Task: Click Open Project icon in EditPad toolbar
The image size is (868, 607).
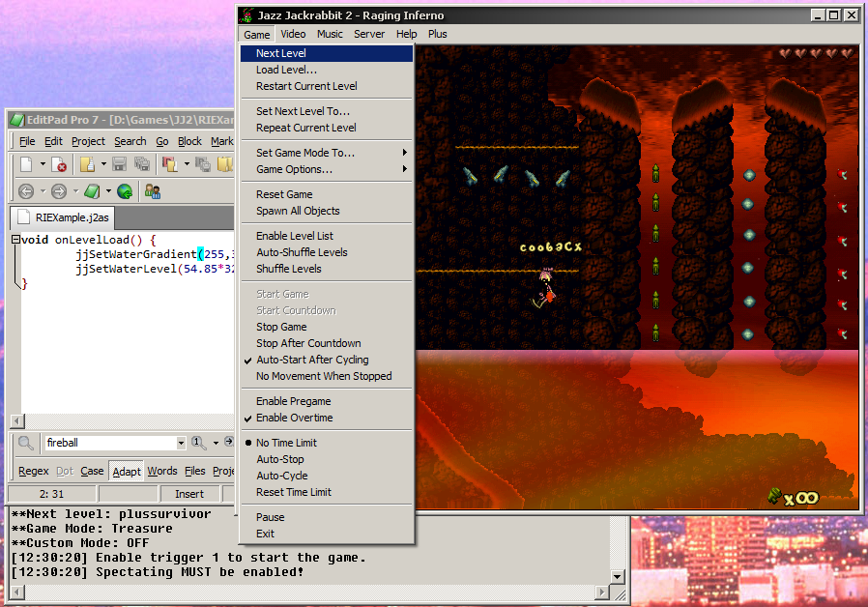Action: [x=169, y=164]
